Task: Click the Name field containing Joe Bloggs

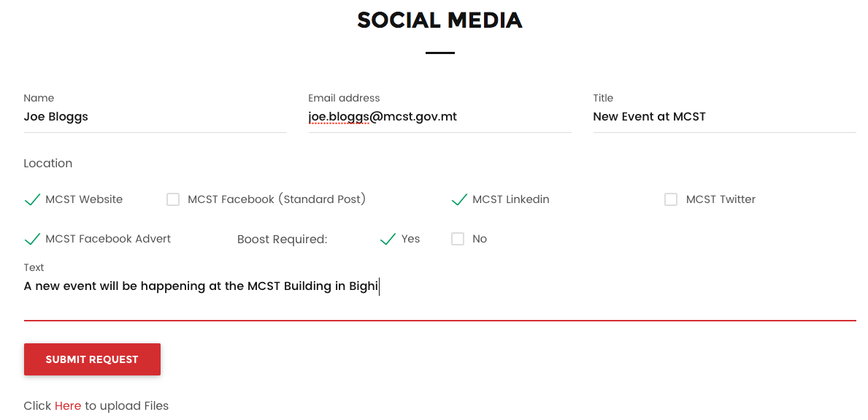Action: 155,117
